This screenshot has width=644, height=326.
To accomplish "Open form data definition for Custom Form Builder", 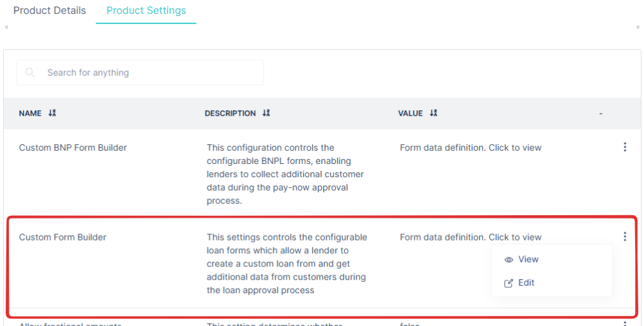I will [x=470, y=237].
